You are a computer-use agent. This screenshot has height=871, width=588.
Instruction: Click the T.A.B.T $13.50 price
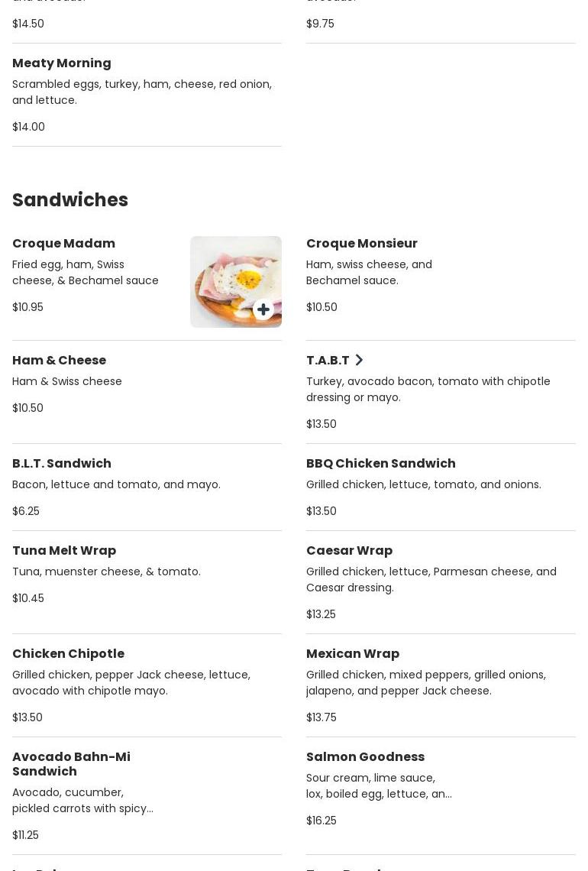[321, 424]
